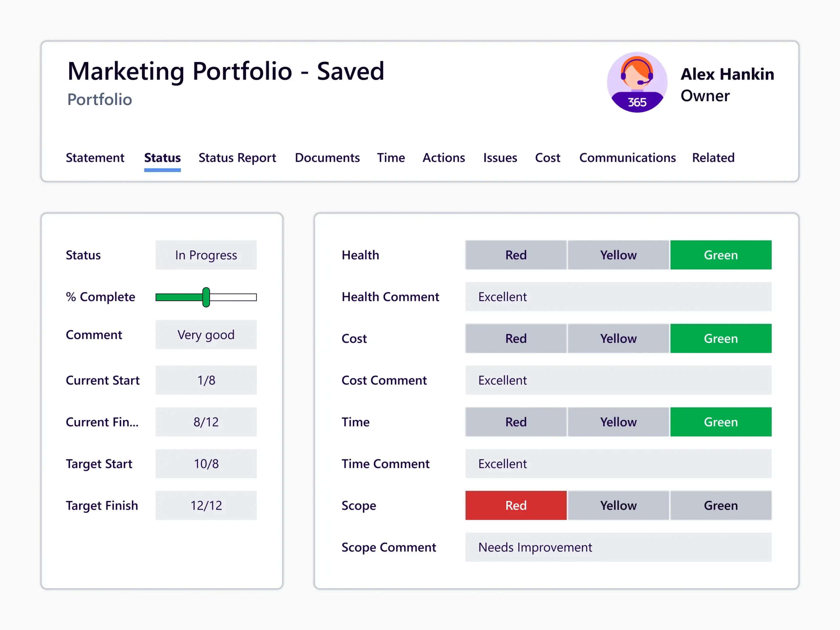Screen dimensions: 840x630
Task: Open the Documents tab
Action: pyautogui.click(x=327, y=157)
